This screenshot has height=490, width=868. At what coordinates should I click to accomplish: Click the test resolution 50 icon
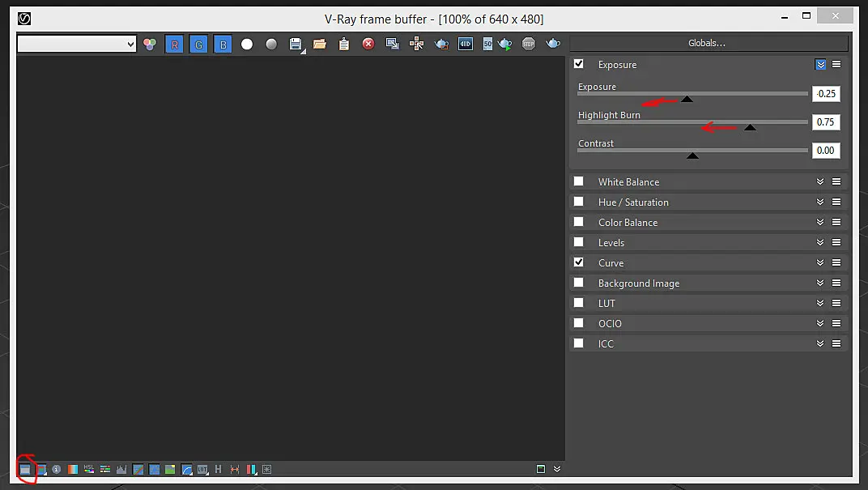coord(487,45)
